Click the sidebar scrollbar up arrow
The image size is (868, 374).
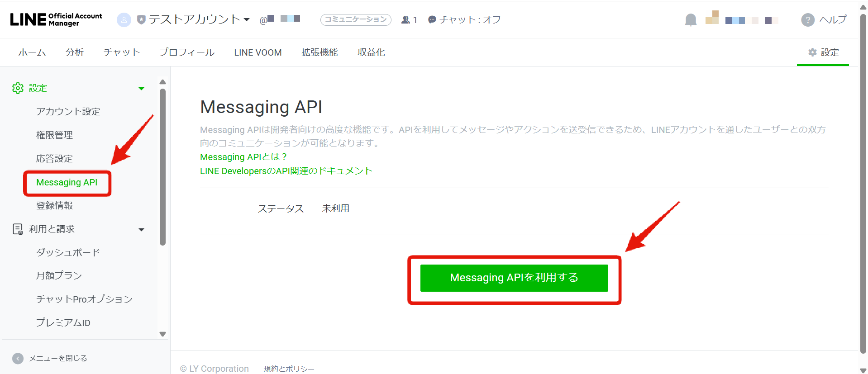[x=163, y=82]
